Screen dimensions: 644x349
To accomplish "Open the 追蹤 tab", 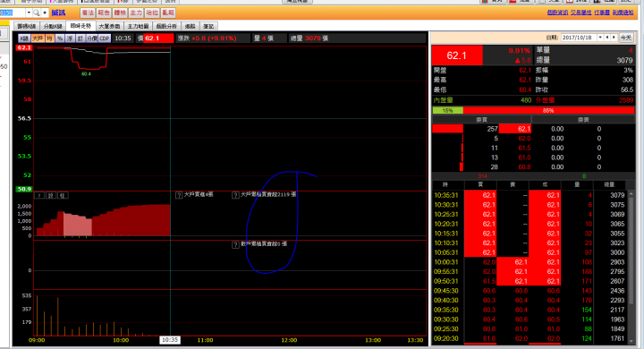I will point(191,26).
